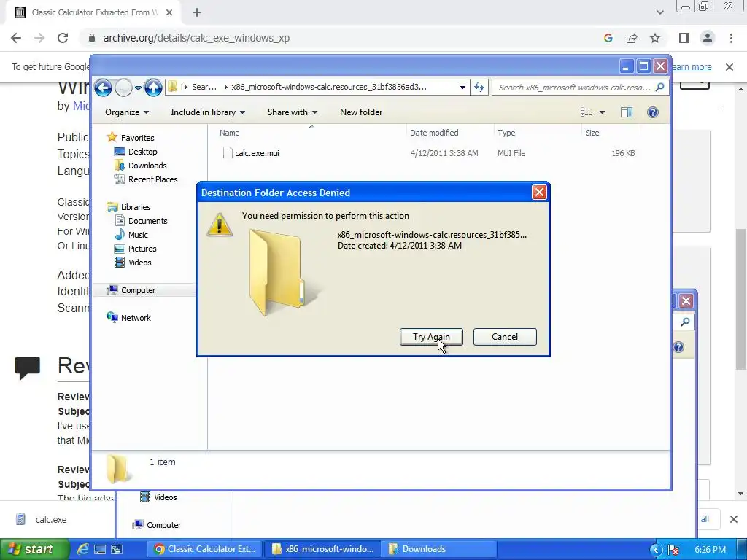This screenshot has width=747, height=560.
Task: Open Videos library in front window
Action: coord(139,262)
